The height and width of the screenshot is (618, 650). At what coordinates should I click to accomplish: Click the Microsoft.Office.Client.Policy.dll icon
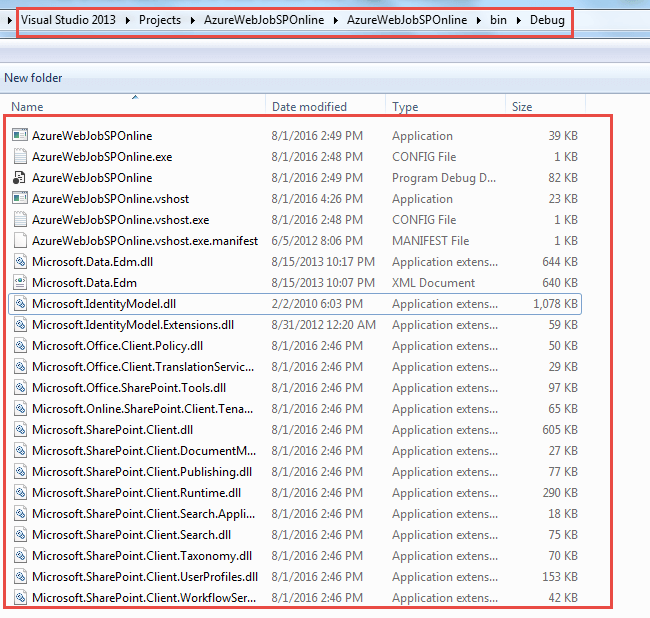point(20,345)
